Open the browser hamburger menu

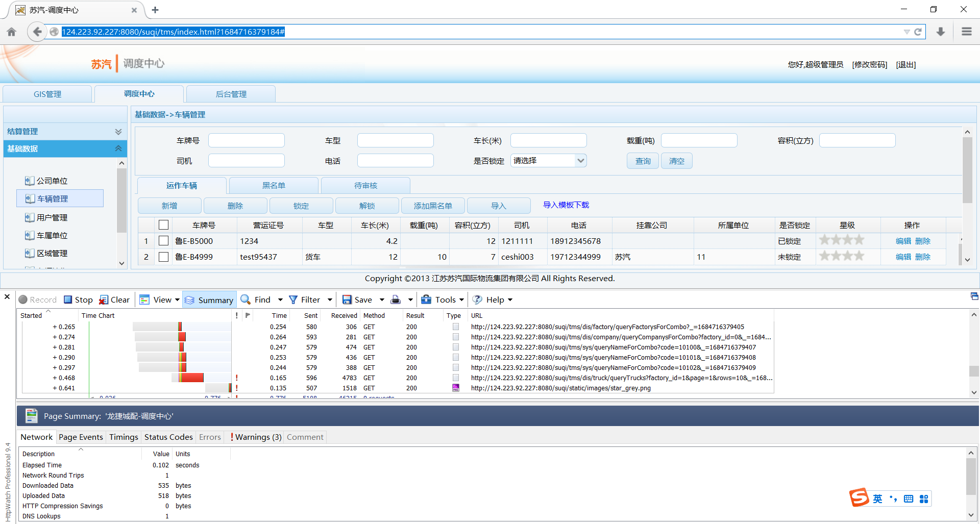click(966, 32)
